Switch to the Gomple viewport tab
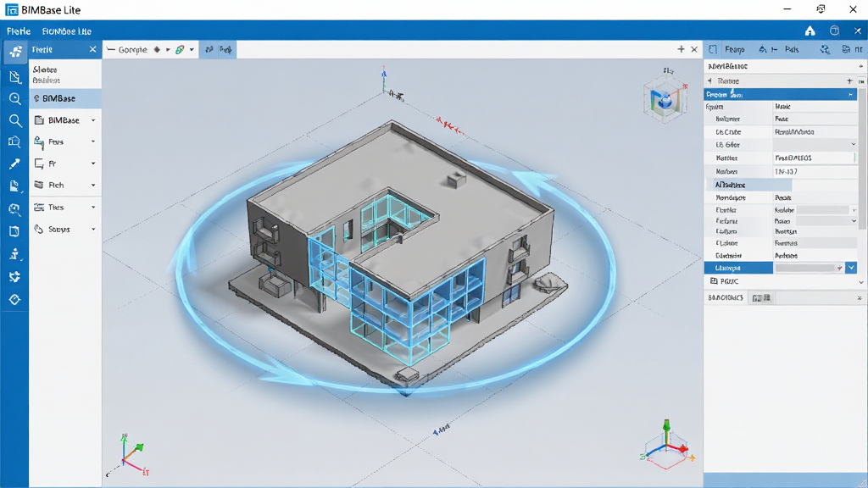This screenshot has width=868, height=488. pyautogui.click(x=132, y=49)
